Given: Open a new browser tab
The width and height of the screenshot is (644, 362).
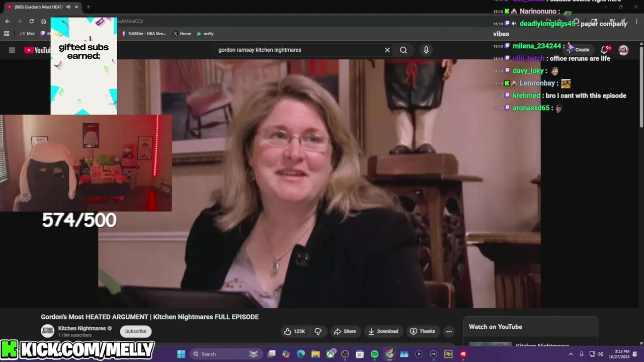Looking at the screenshot, I should click(x=89, y=7).
